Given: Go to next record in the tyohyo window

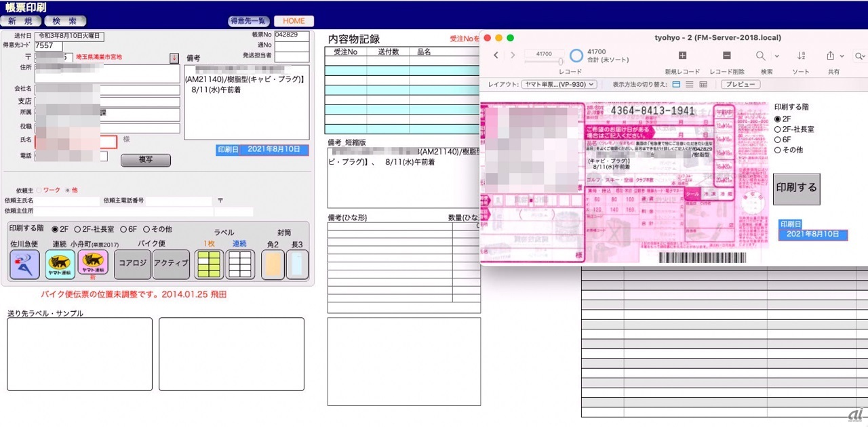Looking at the screenshot, I should (513, 55).
